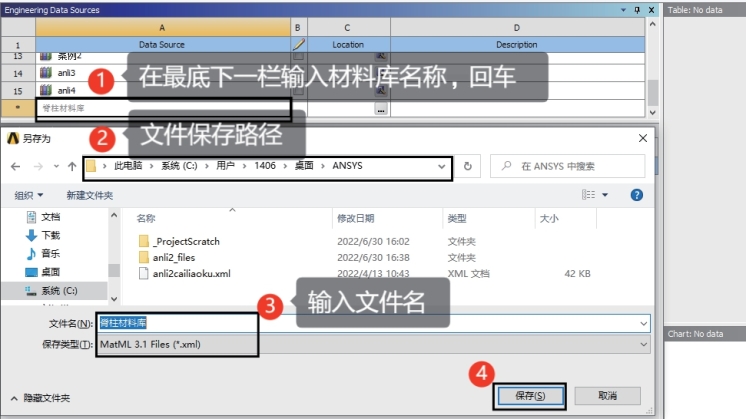Screen dimensions: 746x419
Task: Open the _ProjectScratch folder
Action: (186, 242)
